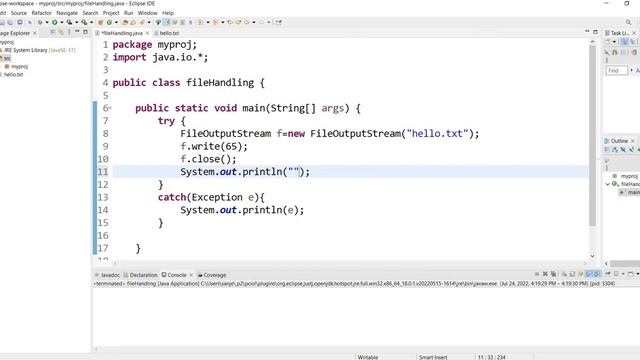Click the Open Type toolbar icon
640x360 pixels.
pyautogui.click(x=125, y=22)
